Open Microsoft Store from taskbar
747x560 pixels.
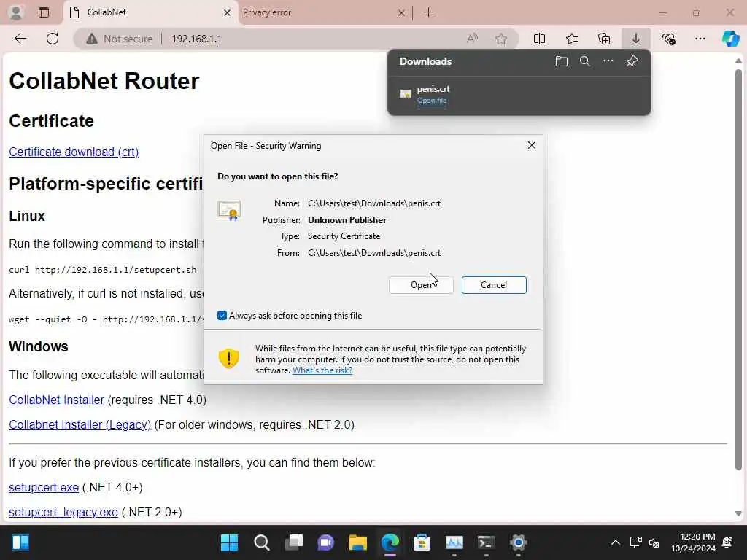click(x=422, y=542)
